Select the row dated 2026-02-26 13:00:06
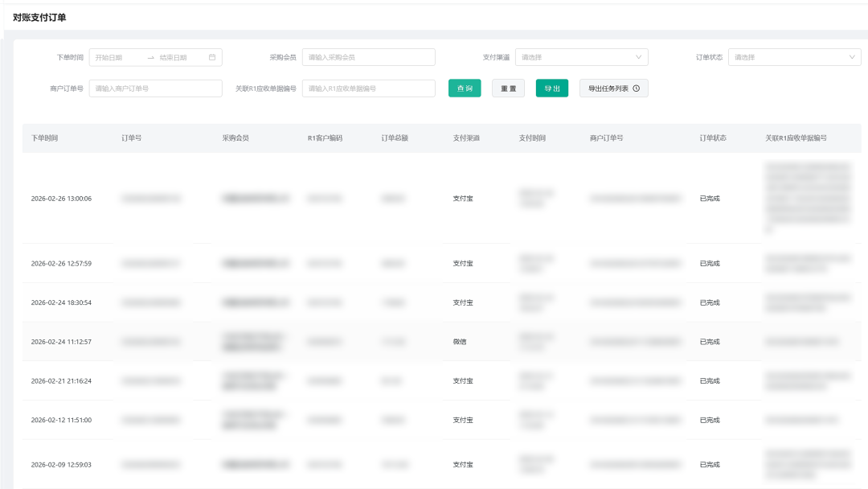This screenshot has width=868, height=489. pyautogui.click(x=61, y=199)
